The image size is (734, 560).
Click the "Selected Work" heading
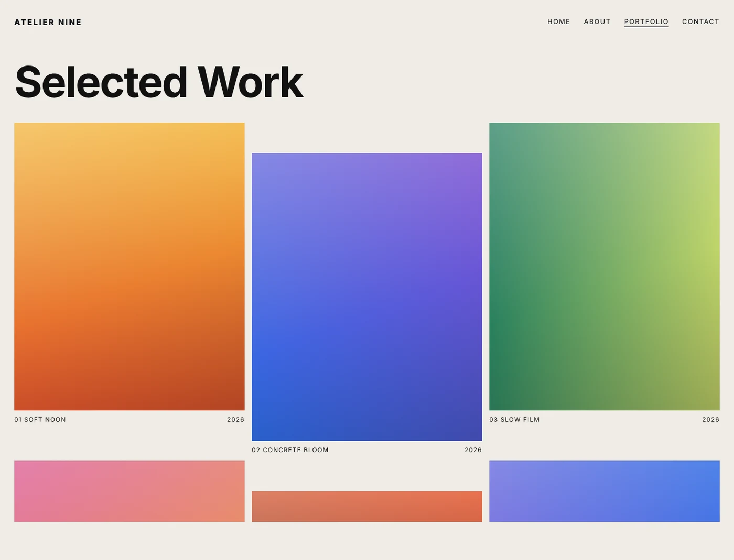click(159, 82)
